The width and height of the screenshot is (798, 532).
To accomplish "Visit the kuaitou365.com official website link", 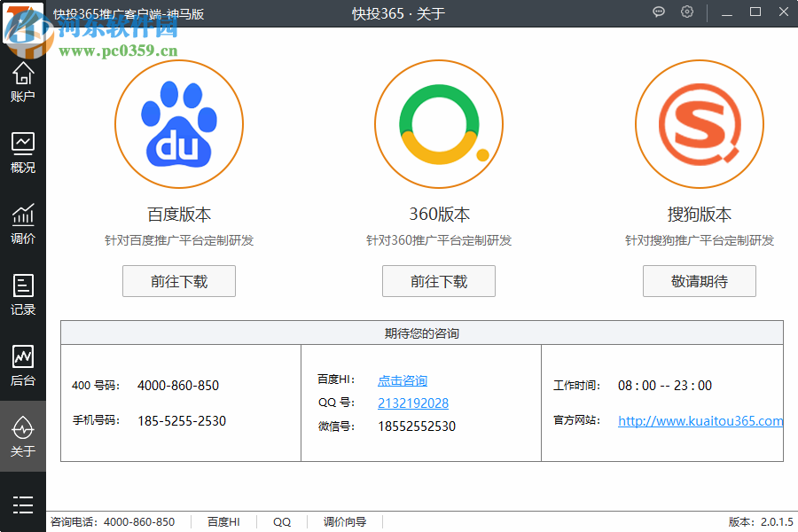I will tap(700, 421).
